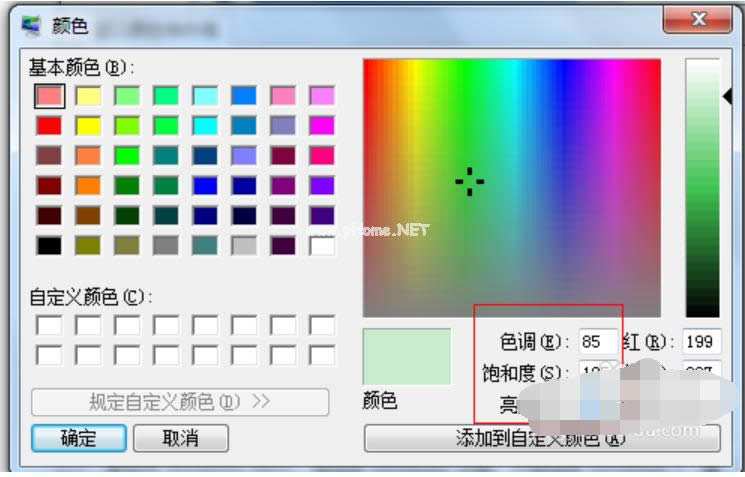Select the pure red basic color swatch
The image size is (745, 477).
point(48,125)
